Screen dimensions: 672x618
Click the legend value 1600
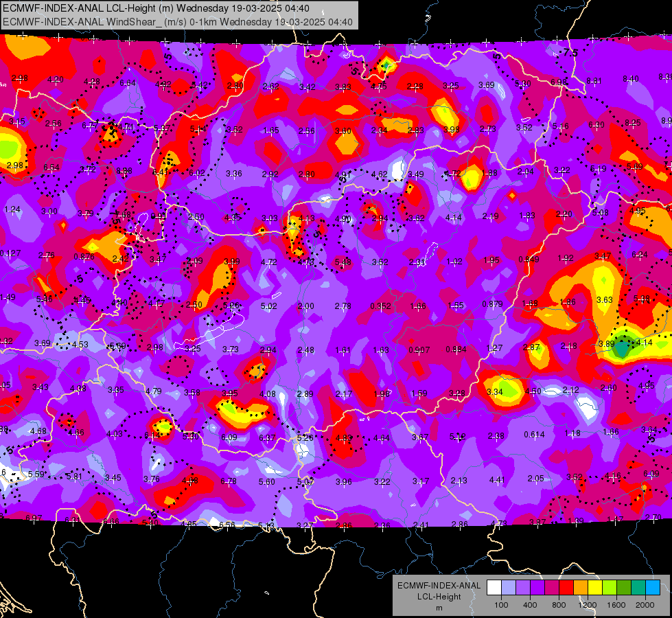(616, 605)
